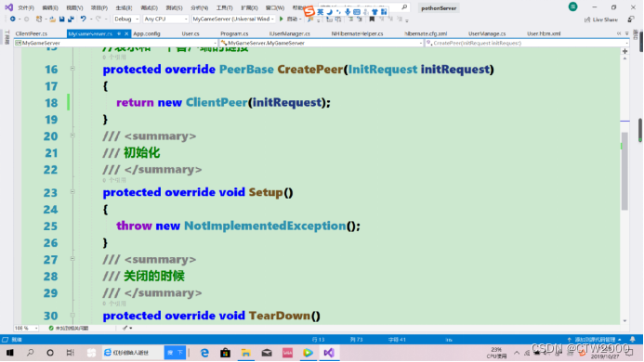
Task: Open Mail app from taskbar
Action: 267,353
